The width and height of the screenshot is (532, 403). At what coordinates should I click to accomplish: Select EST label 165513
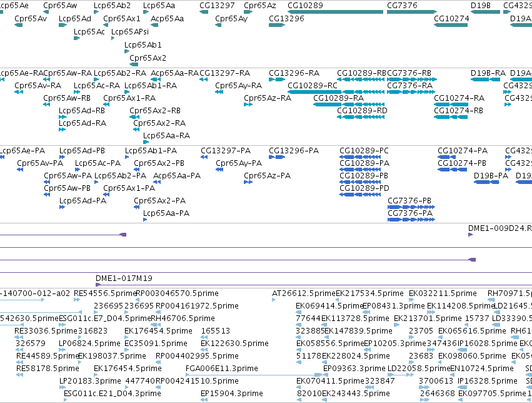[216, 331]
